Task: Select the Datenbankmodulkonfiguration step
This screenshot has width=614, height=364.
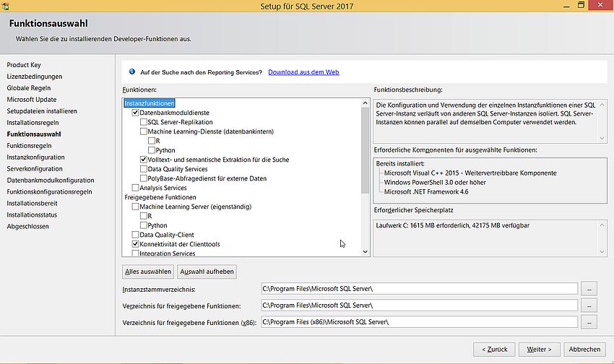Action: [51, 181]
